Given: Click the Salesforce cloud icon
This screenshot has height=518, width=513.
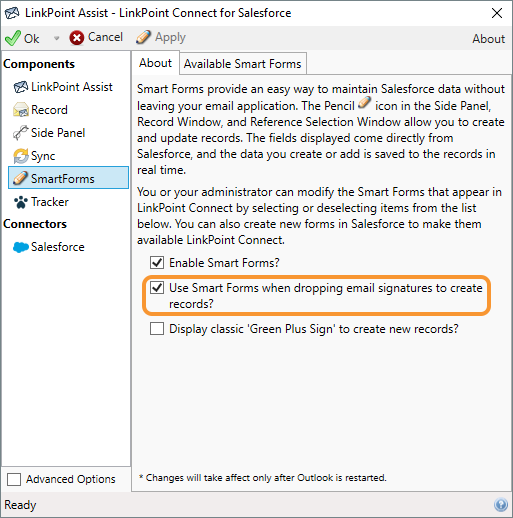Looking at the screenshot, I should point(21,247).
